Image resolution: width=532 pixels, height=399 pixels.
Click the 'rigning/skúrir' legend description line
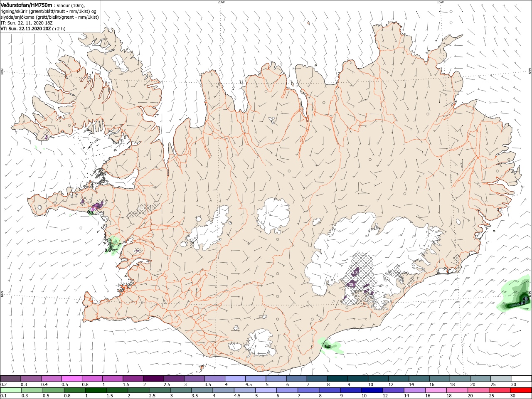pyautogui.click(x=49, y=11)
